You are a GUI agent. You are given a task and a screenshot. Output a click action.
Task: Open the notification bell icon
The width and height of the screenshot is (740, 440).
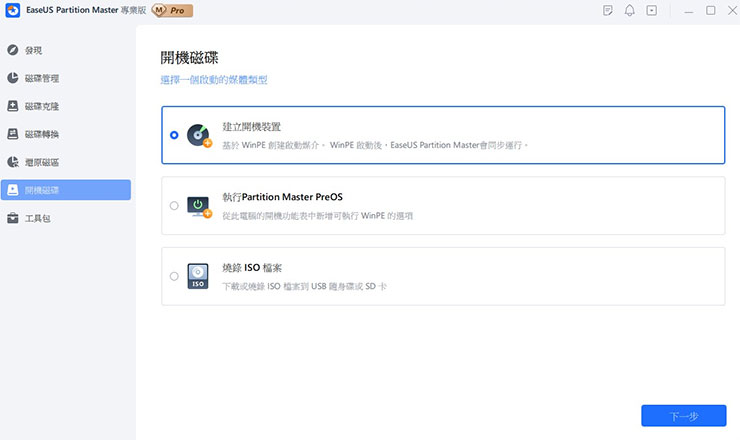[630, 10]
